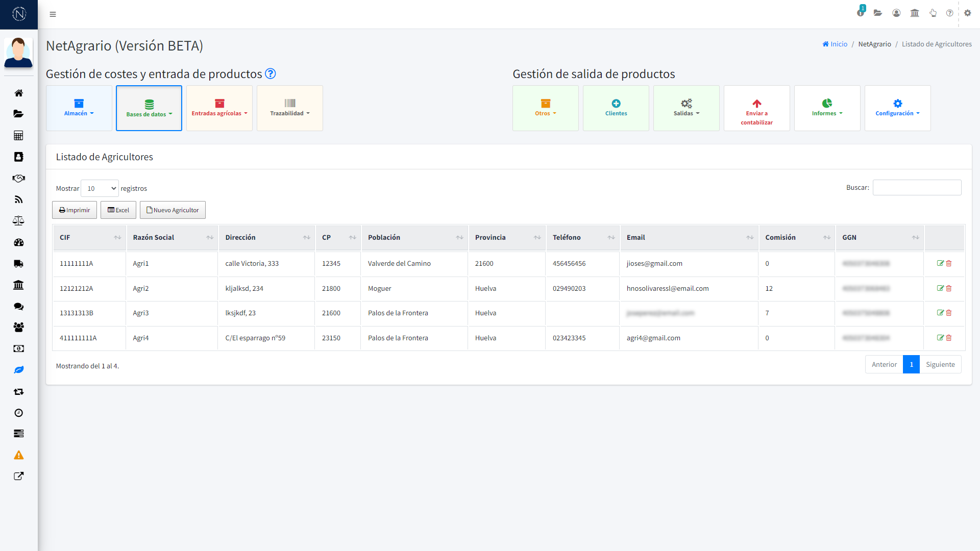Toggle the hamburger menu icon
980x551 pixels.
pos(53,14)
